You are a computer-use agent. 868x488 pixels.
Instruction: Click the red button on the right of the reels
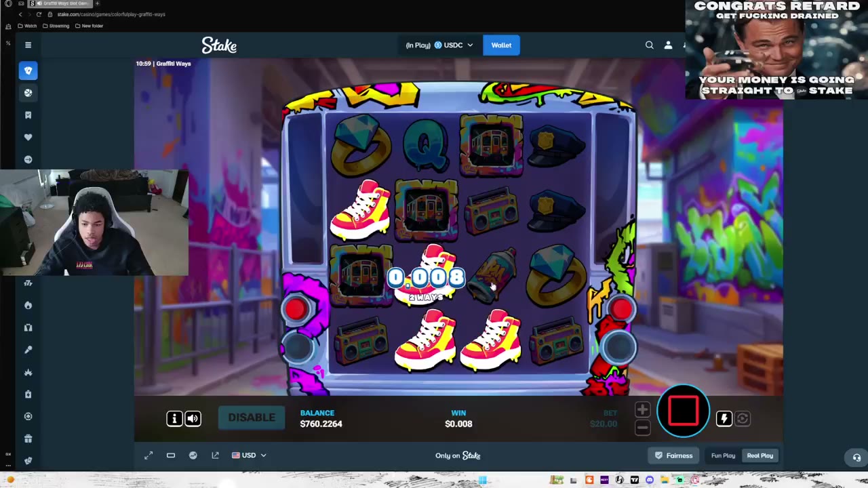[620, 309]
